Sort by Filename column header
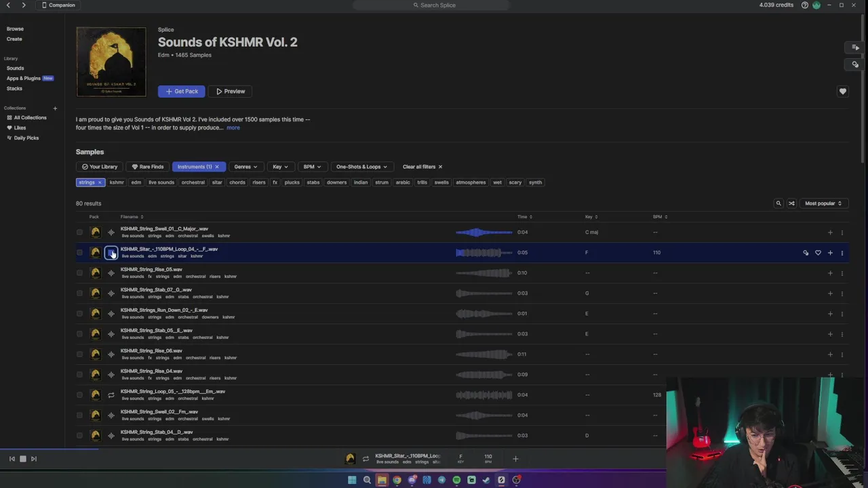Screen dimensions: 868x488 pos(131,217)
